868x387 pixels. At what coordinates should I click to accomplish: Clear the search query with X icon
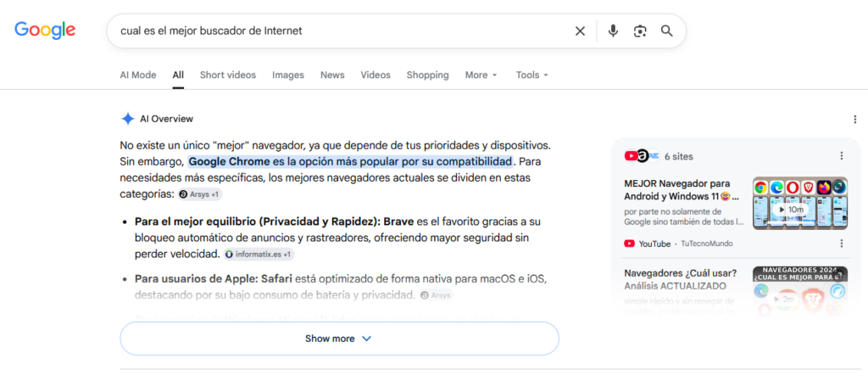pos(580,31)
